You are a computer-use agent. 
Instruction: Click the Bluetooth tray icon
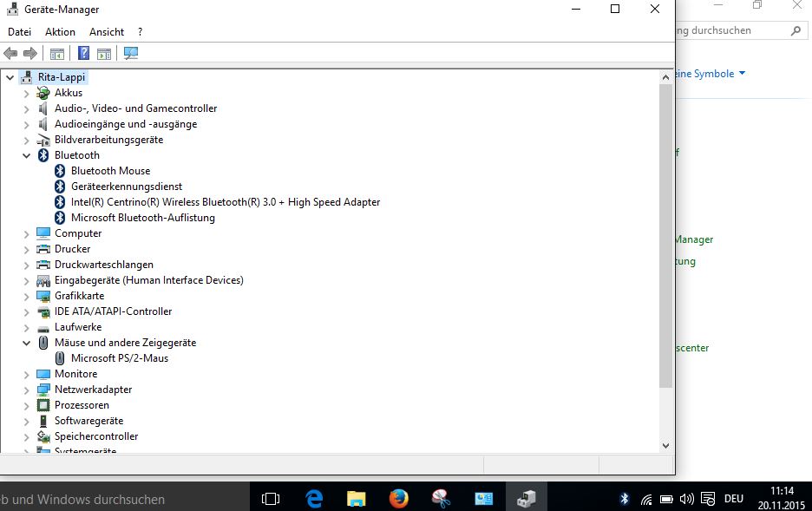625,499
